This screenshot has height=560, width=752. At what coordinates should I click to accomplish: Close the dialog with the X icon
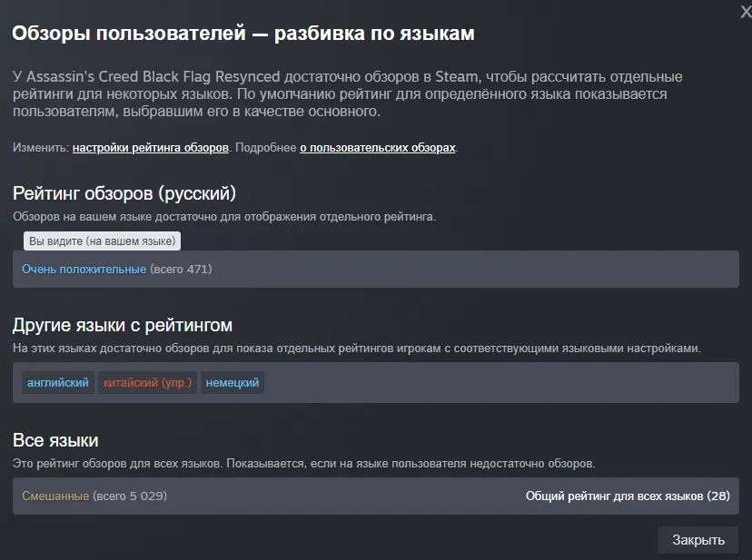[747, 12]
